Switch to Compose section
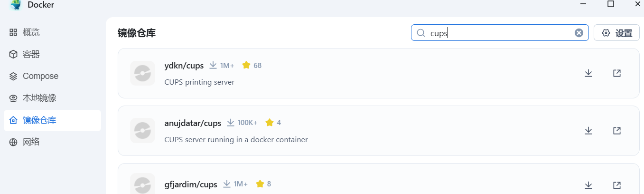 click(52, 76)
